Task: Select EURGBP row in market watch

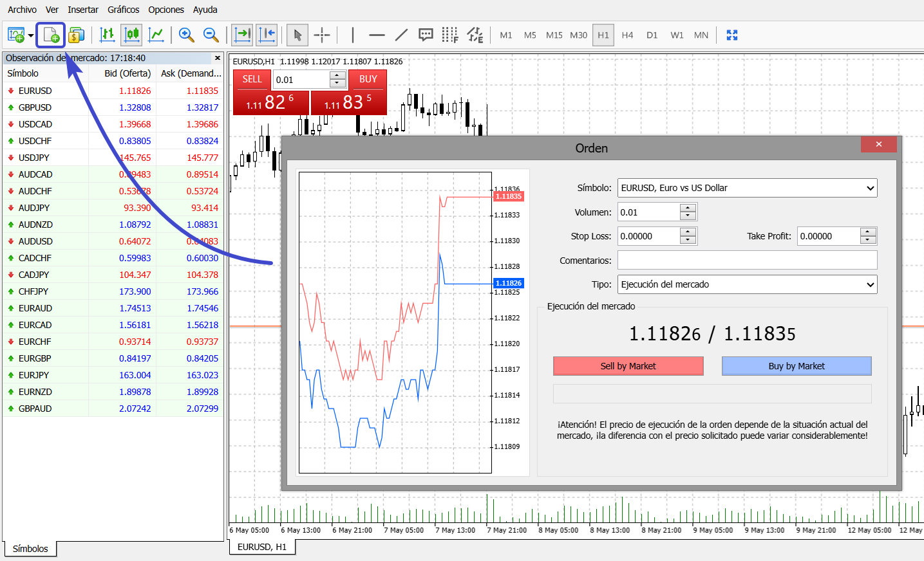Action: [x=113, y=358]
